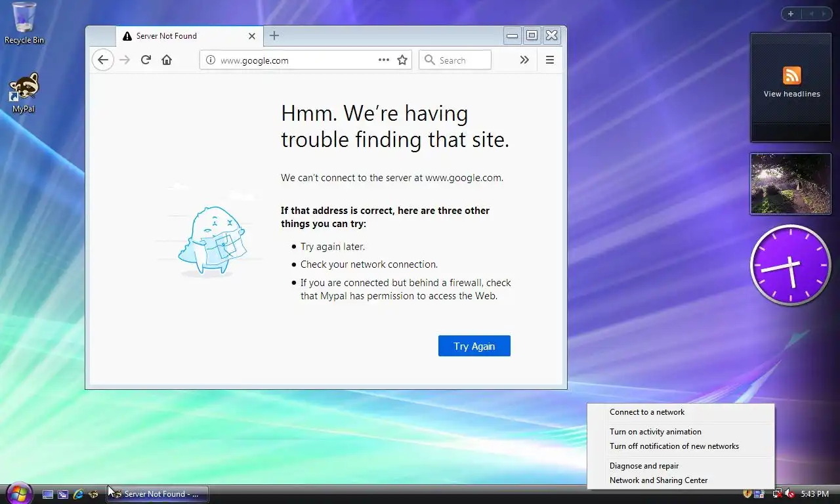Activate Server Not Found taskbar button
Image resolution: width=840 pixels, height=504 pixels.
pos(157,494)
